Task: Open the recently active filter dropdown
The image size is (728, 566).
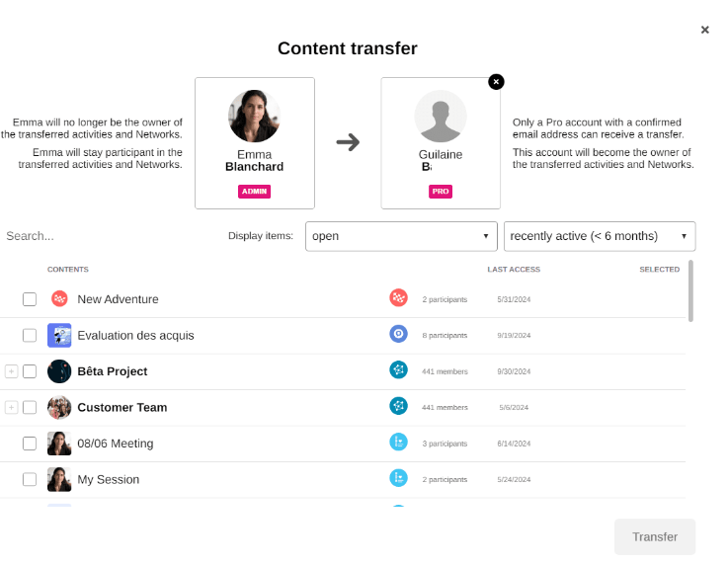Action: tap(599, 236)
